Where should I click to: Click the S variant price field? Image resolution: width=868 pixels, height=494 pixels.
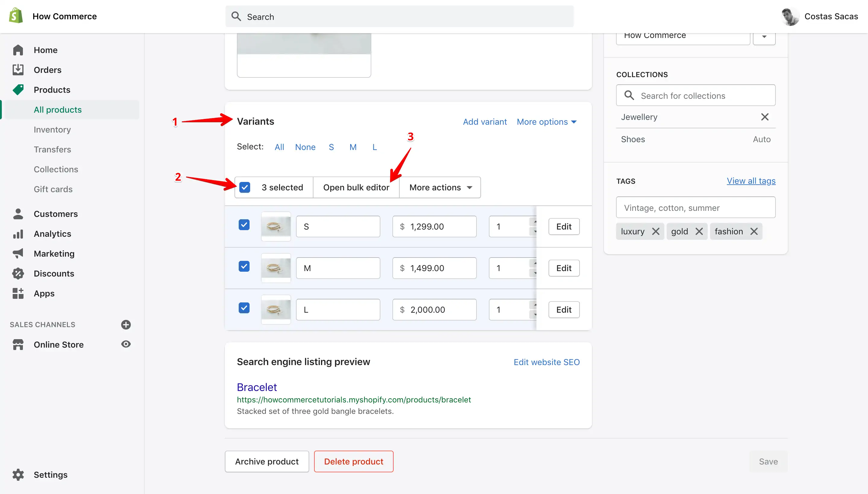click(434, 226)
